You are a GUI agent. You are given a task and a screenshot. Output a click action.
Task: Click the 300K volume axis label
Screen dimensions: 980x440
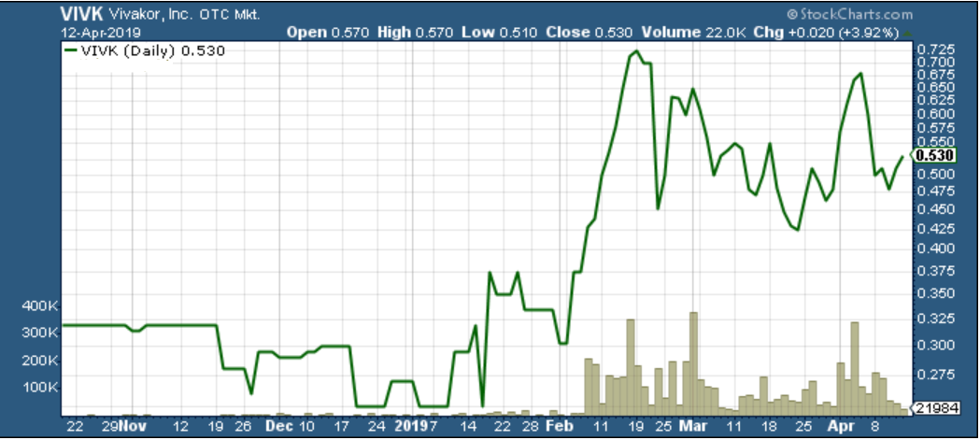pyautogui.click(x=42, y=334)
